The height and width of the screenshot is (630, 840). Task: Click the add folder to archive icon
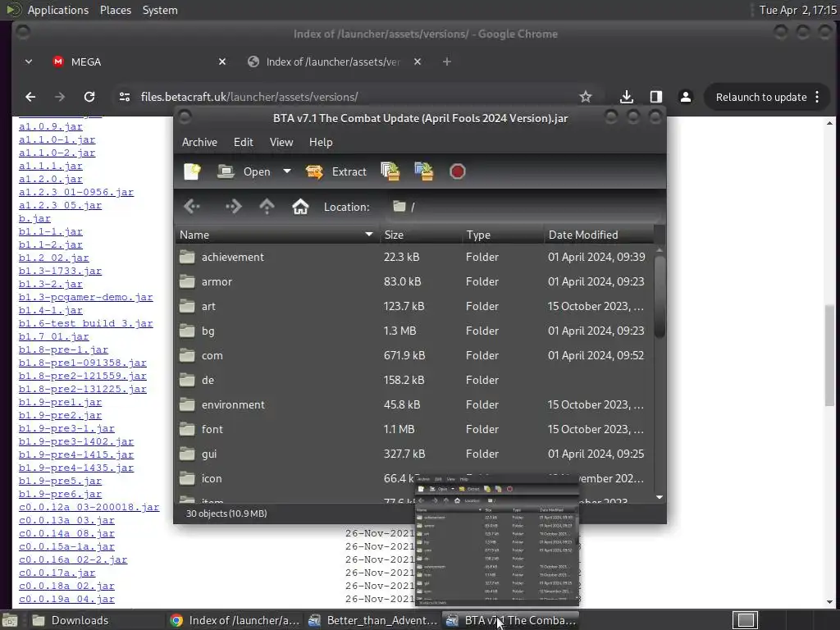pyautogui.click(x=424, y=171)
